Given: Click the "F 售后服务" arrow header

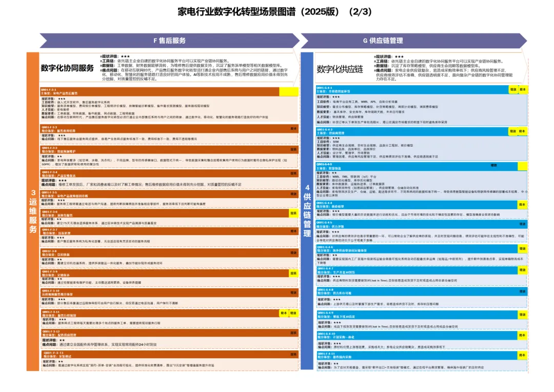Looking at the screenshot, I should 170,41.
